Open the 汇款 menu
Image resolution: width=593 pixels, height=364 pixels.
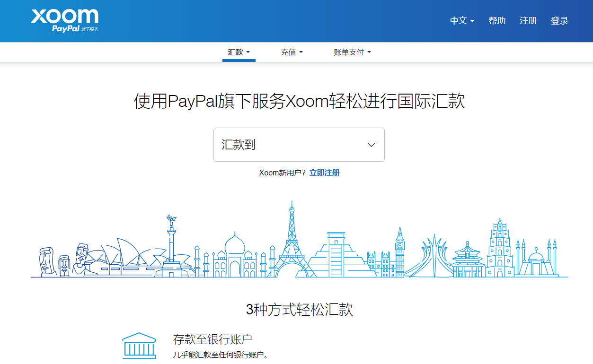(239, 52)
